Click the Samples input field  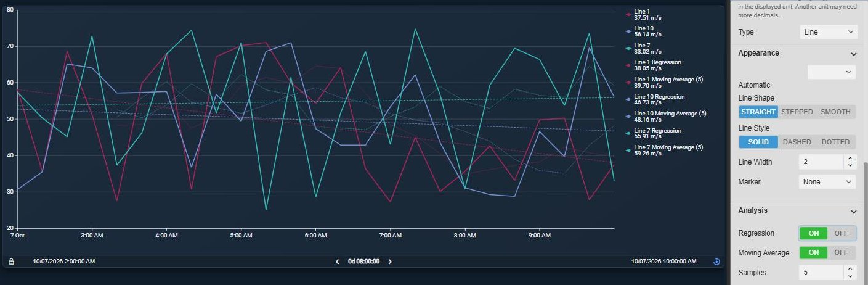821,272
